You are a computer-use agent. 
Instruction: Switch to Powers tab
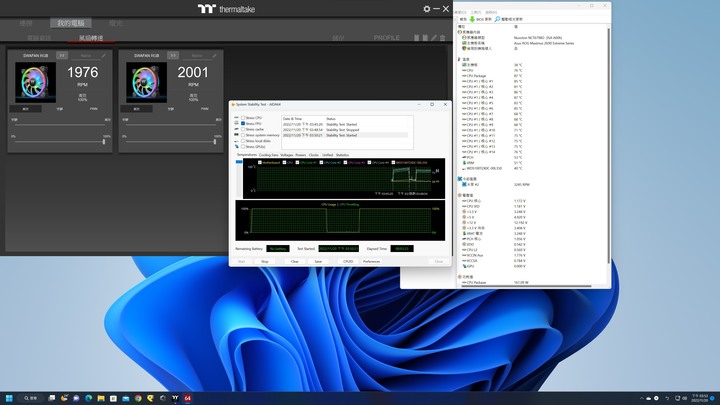coord(301,155)
